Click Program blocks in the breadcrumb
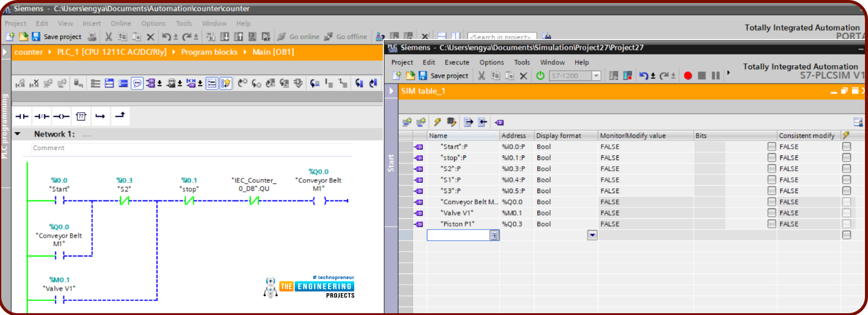Image resolution: width=868 pixels, height=315 pixels. click(x=209, y=52)
